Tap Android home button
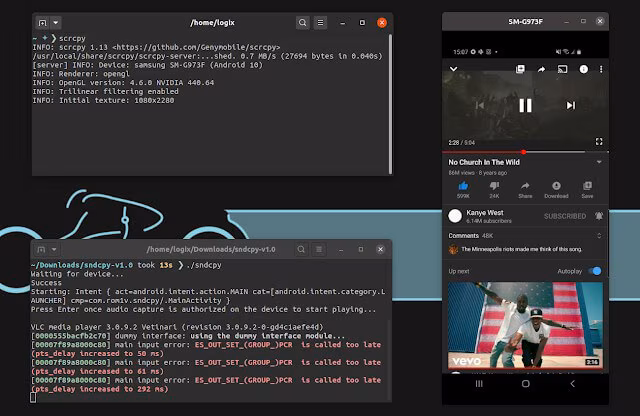640x416 pixels. point(526,384)
